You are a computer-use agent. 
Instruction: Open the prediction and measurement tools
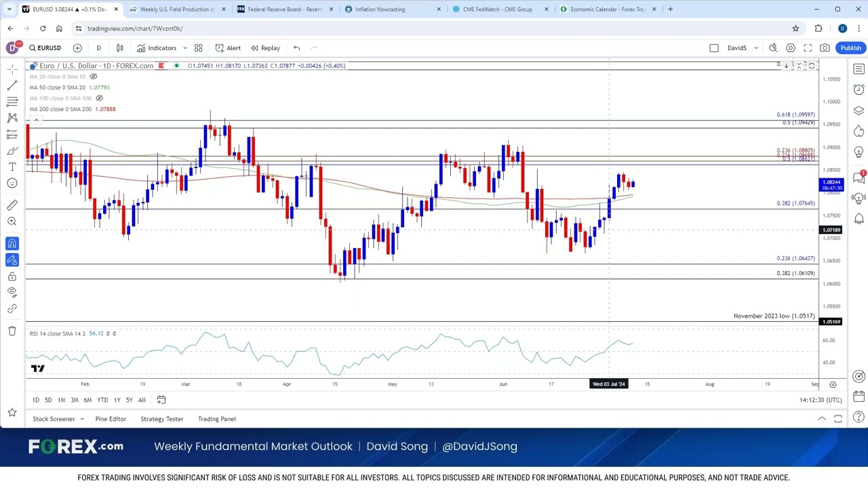click(x=12, y=134)
